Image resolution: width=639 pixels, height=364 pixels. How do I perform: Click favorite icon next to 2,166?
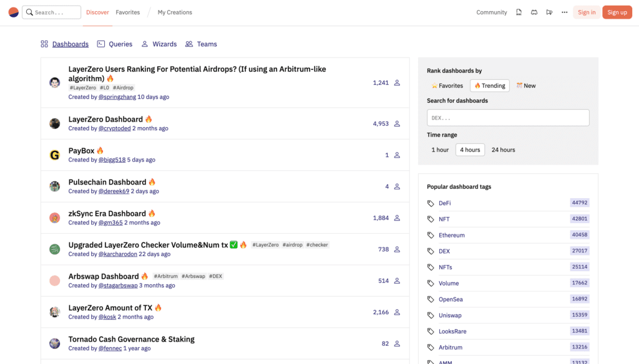click(397, 312)
